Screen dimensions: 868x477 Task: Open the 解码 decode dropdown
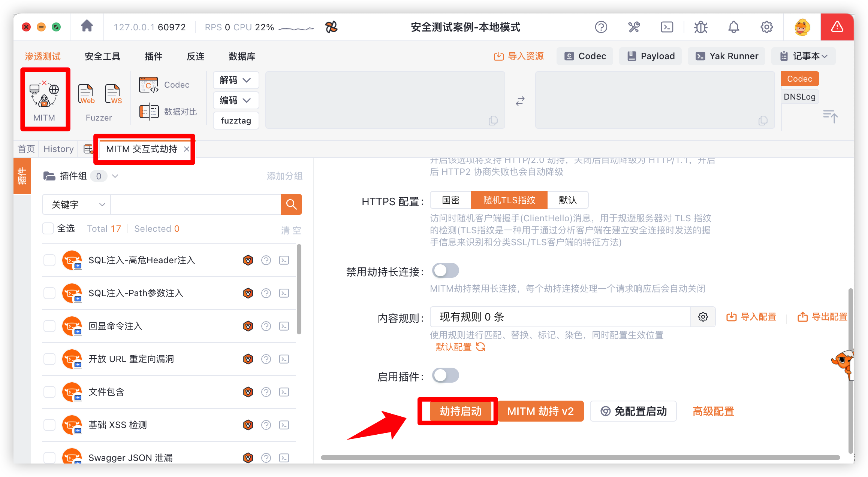coord(236,80)
